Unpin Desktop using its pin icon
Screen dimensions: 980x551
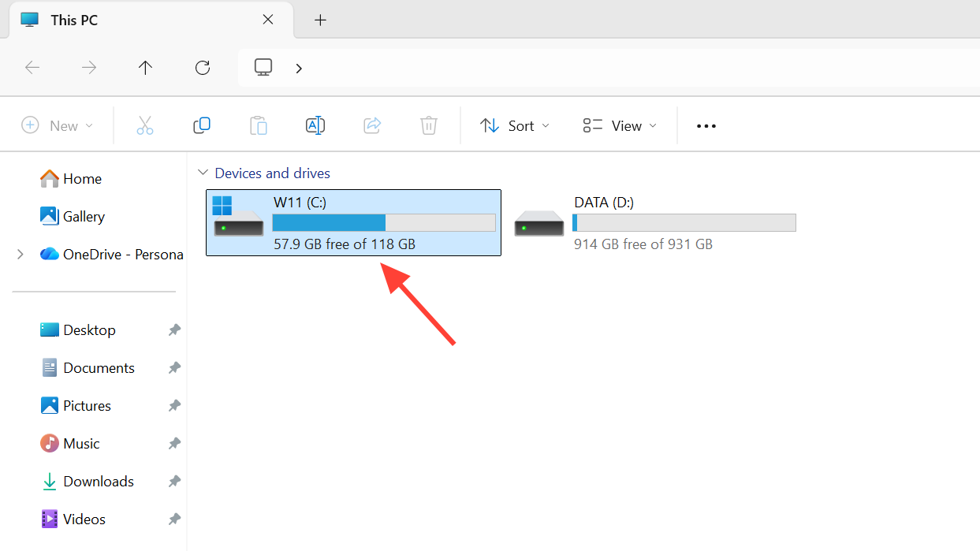point(174,330)
